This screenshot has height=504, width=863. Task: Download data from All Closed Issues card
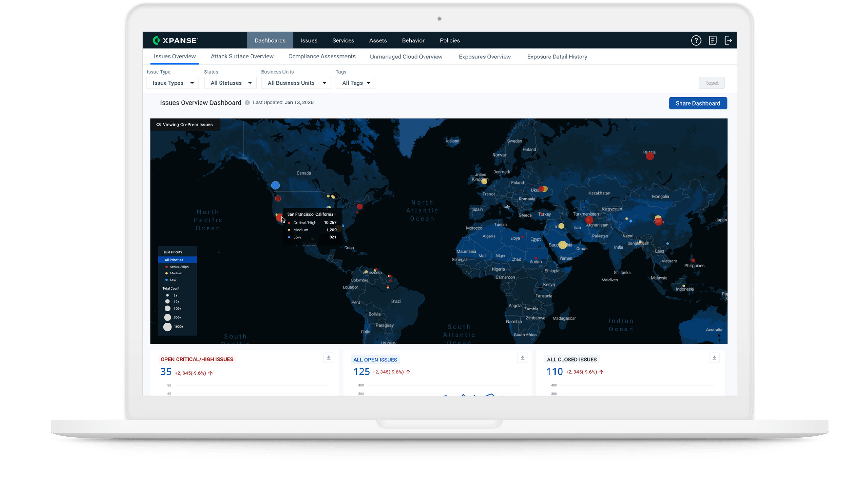click(714, 358)
